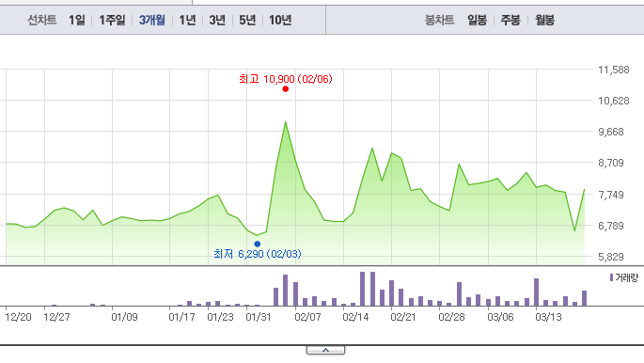Viewport: 644px width, 363px height.
Task: Click the 02/07 date axis label
Action: [x=308, y=317]
